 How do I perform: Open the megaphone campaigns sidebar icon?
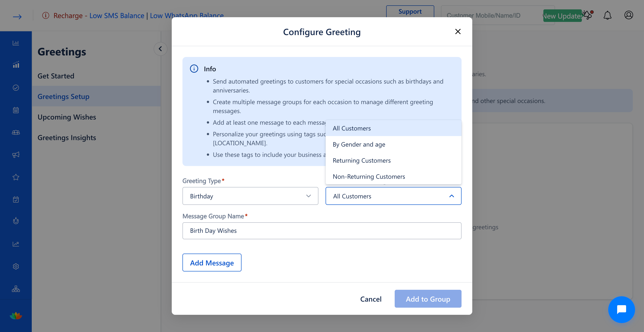[16, 155]
